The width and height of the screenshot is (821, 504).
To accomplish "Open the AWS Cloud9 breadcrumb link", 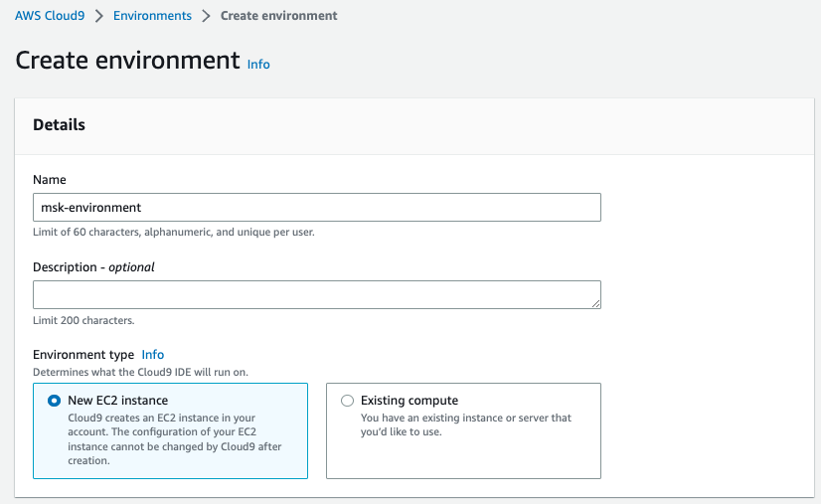I will [50, 16].
